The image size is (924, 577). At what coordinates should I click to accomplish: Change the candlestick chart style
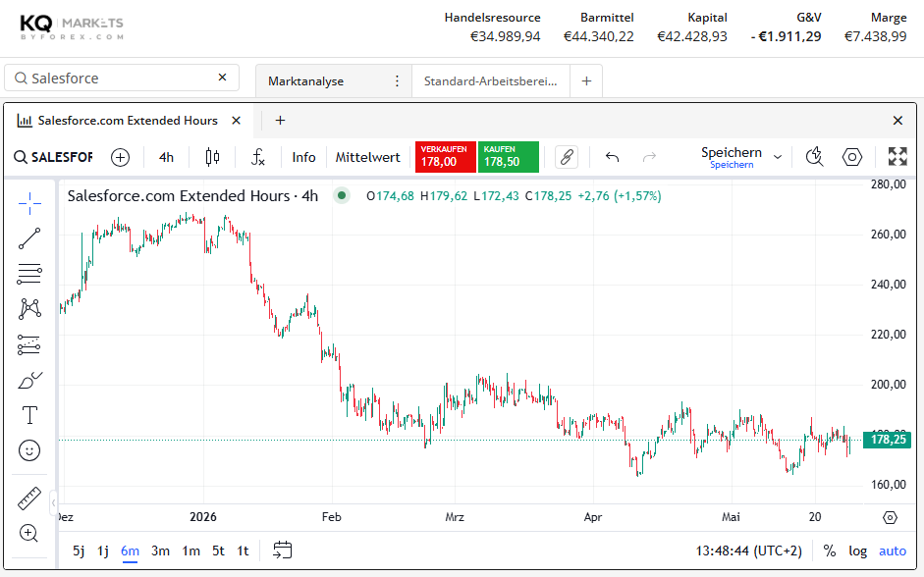[x=213, y=157]
